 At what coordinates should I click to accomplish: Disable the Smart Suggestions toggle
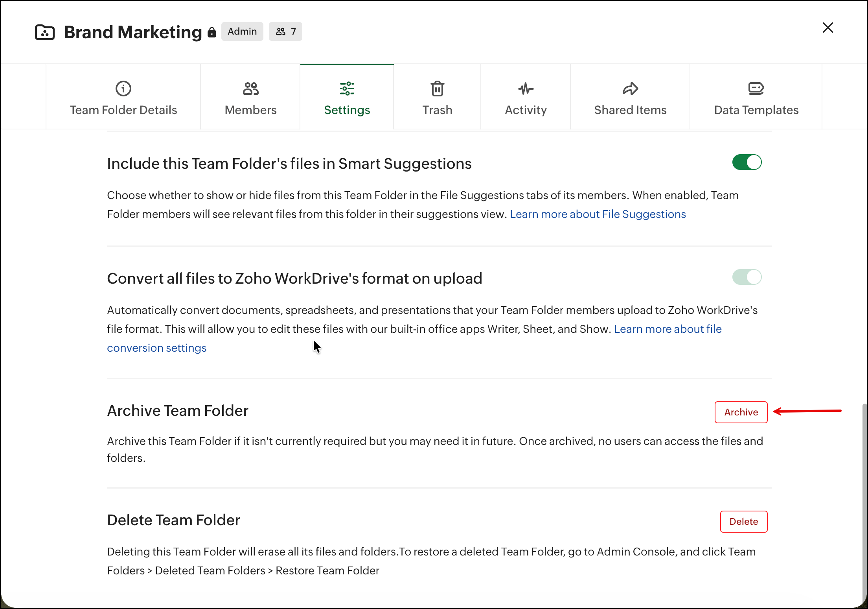point(747,162)
